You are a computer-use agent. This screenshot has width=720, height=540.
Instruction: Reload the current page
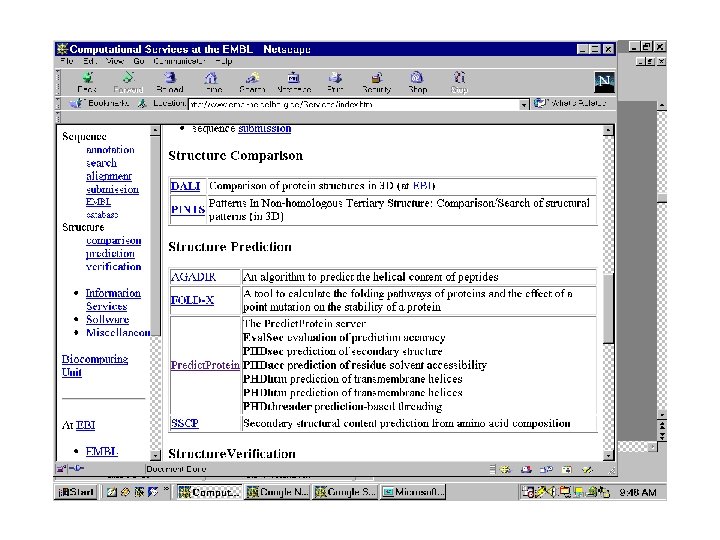coord(170,83)
